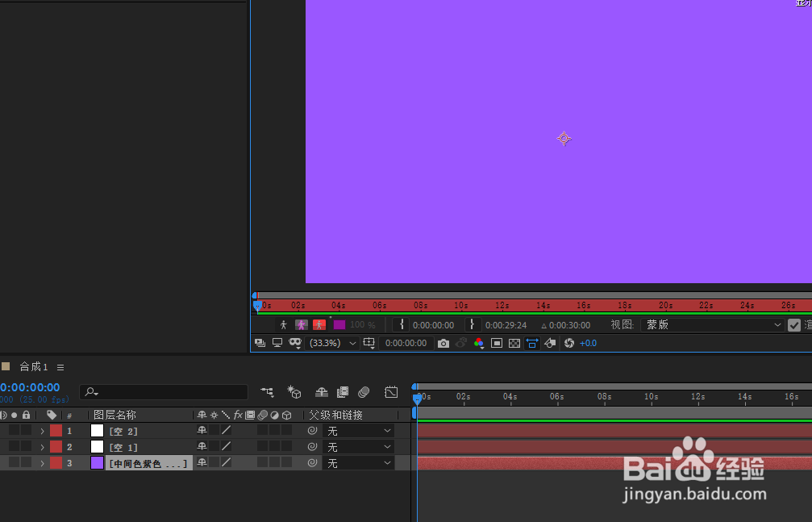Viewport: 812px width, 522px height.
Task: Select the Alpha Overlay red figure icon
Action: click(x=319, y=325)
